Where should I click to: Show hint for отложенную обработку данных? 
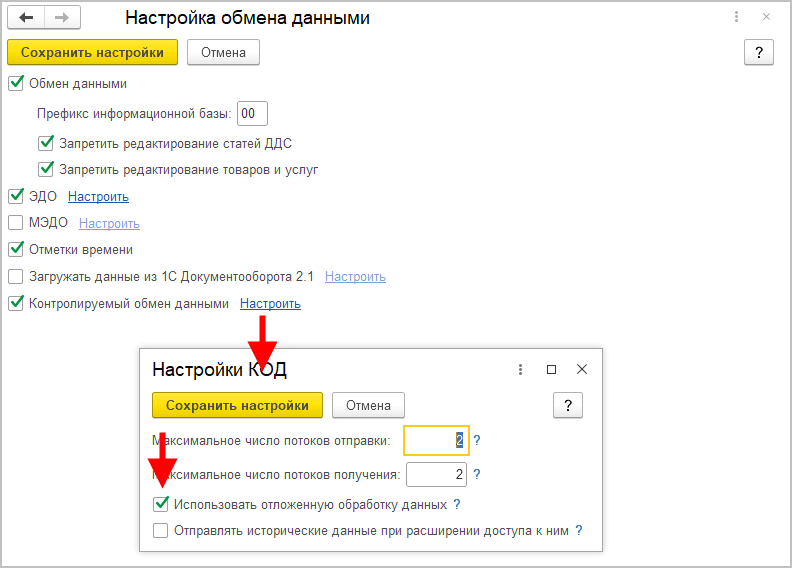(457, 504)
